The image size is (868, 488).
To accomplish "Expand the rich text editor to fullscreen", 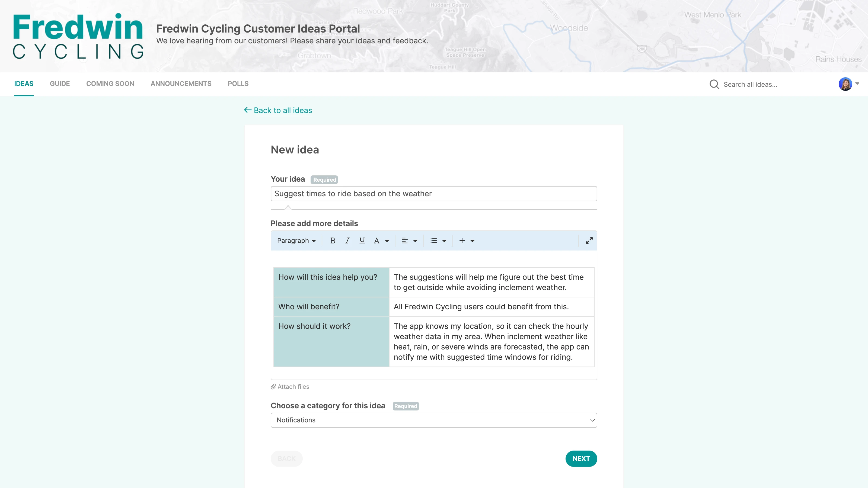I will coord(589,240).
